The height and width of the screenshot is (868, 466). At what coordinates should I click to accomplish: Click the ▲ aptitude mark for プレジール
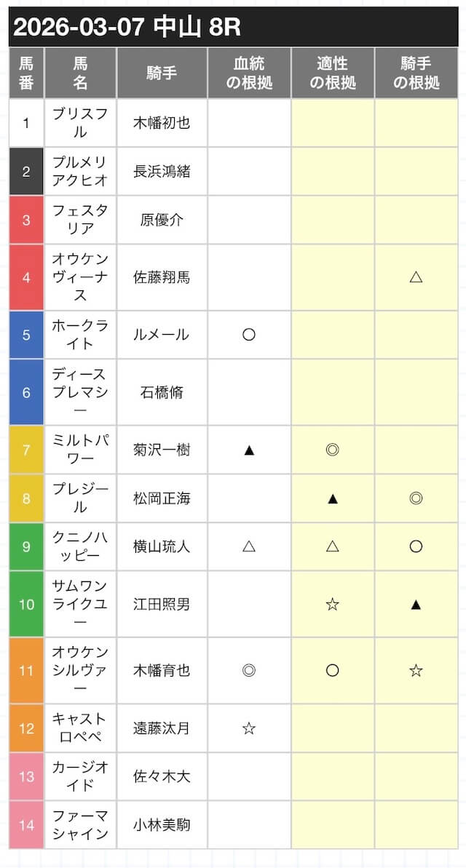333,498
